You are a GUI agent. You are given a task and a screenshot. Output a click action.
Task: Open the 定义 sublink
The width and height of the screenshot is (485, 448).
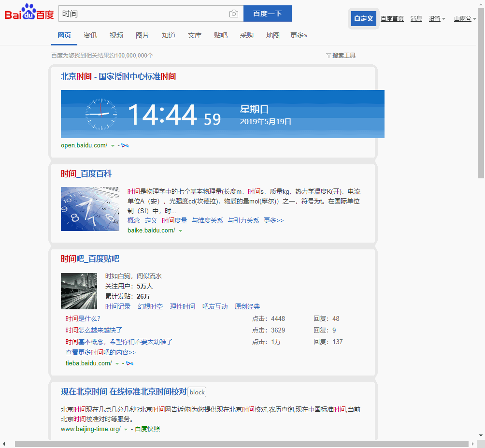click(x=151, y=220)
